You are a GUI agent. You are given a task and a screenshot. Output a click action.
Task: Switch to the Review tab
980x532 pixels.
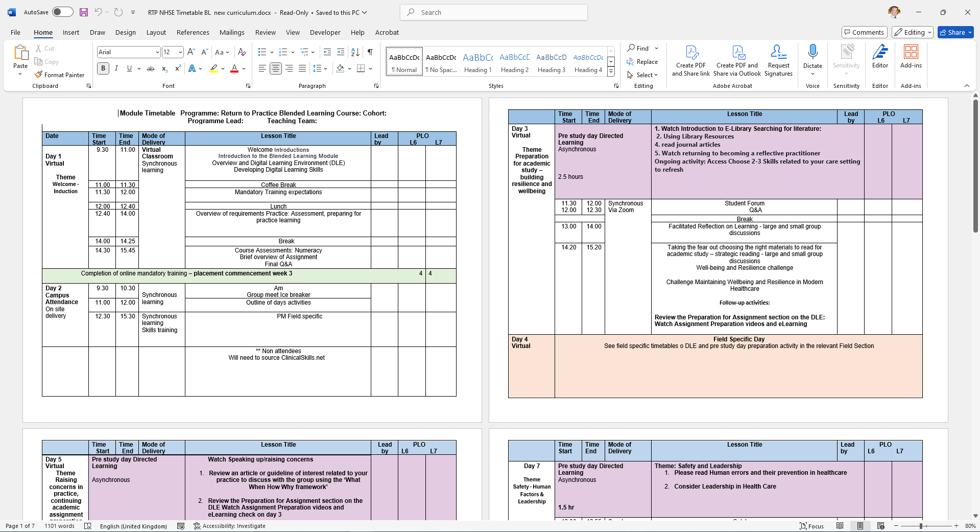point(266,32)
